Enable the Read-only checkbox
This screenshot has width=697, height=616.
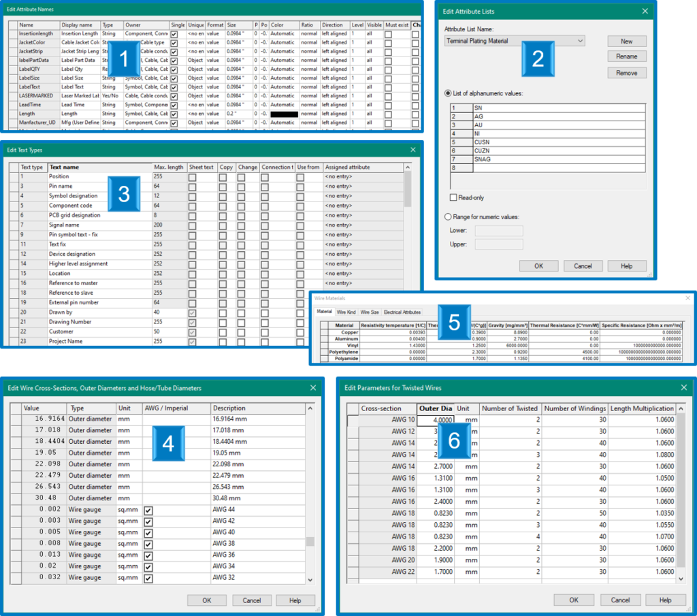pyautogui.click(x=453, y=197)
